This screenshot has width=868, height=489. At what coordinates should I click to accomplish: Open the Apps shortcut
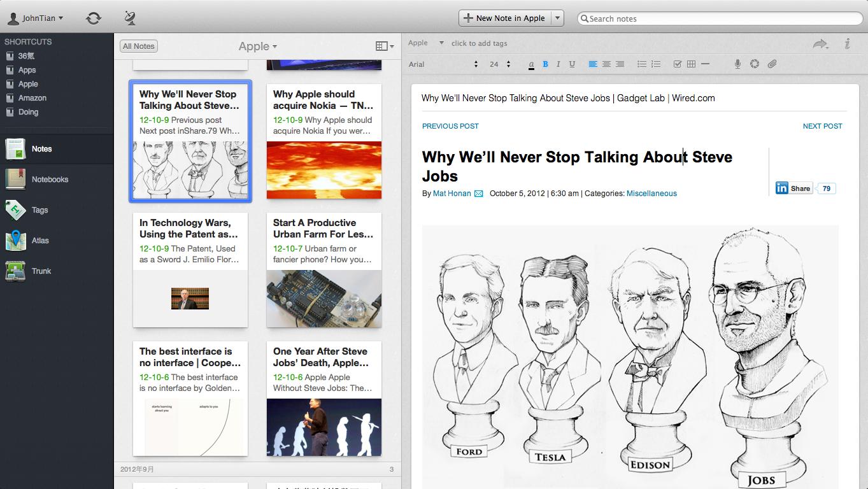pos(27,70)
